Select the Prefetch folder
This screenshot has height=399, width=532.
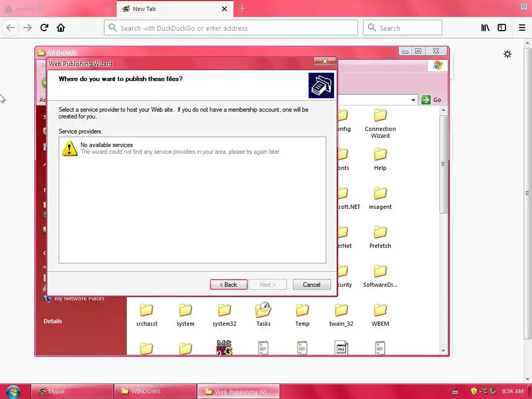pyautogui.click(x=380, y=237)
